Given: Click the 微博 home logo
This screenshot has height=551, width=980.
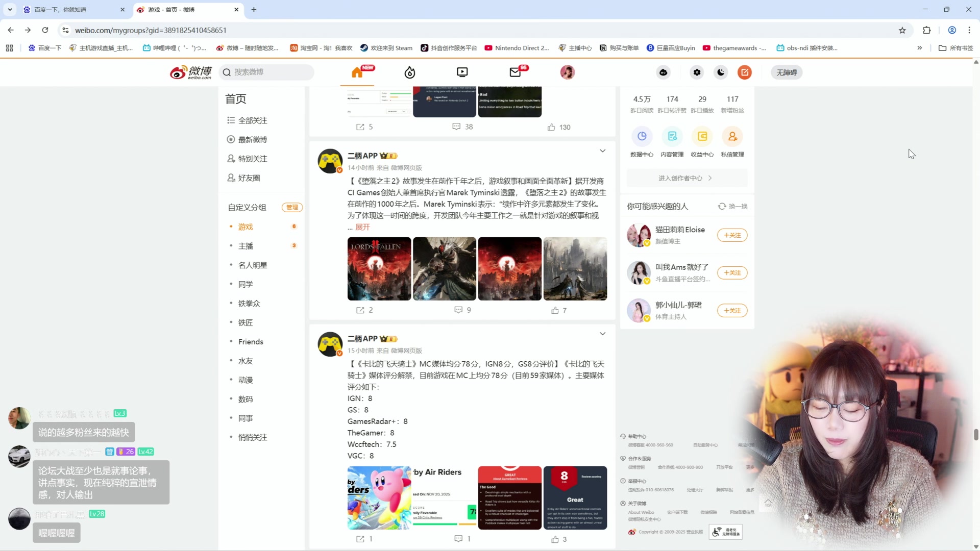Looking at the screenshot, I should (190, 72).
